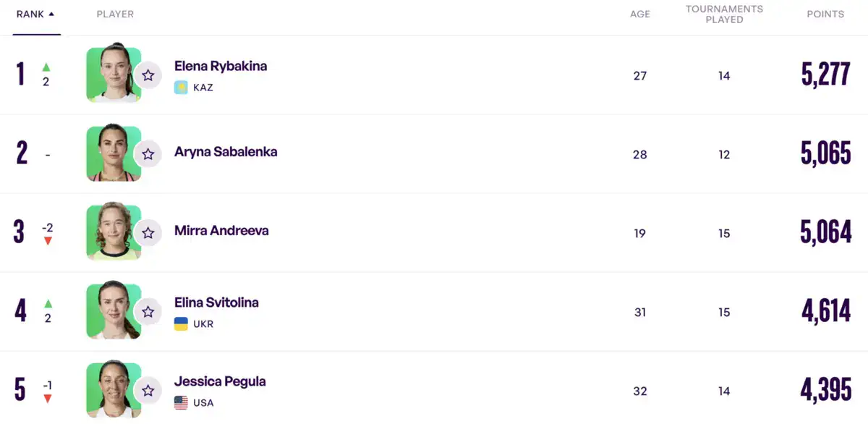Sort by Tournaments Played header
This screenshot has height=424, width=868.
[724, 14]
